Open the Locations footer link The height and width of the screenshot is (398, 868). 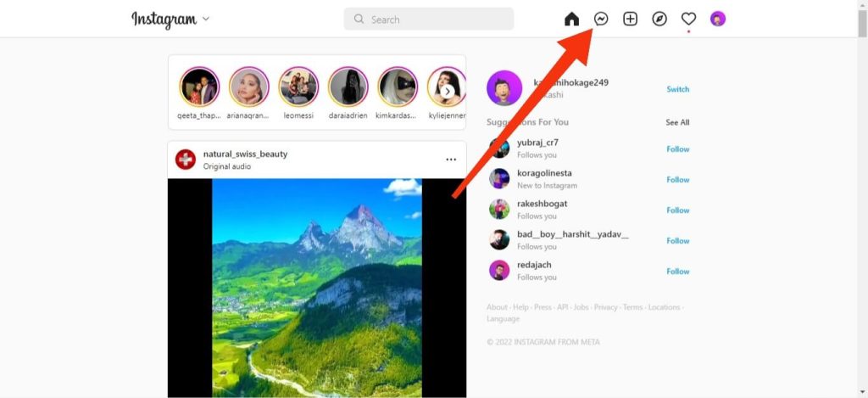click(x=664, y=307)
